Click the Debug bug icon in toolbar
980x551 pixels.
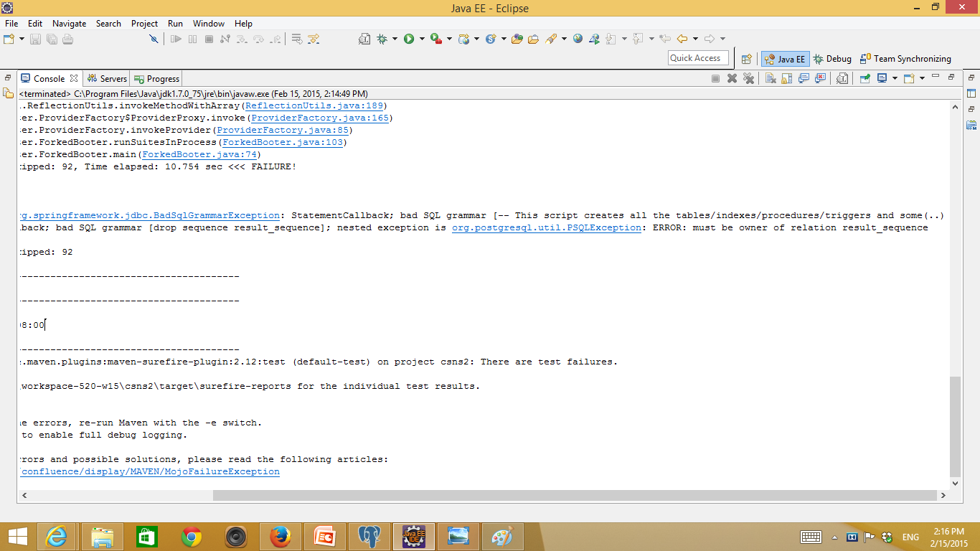tap(382, 39)
